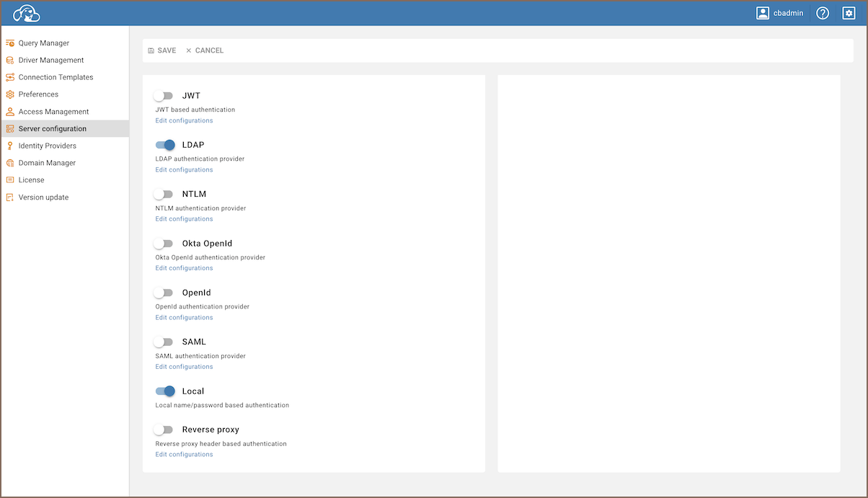Enable the SAML authentication toggle
Viewport: 868px width, 498px height.
click(x=164, y=342)
